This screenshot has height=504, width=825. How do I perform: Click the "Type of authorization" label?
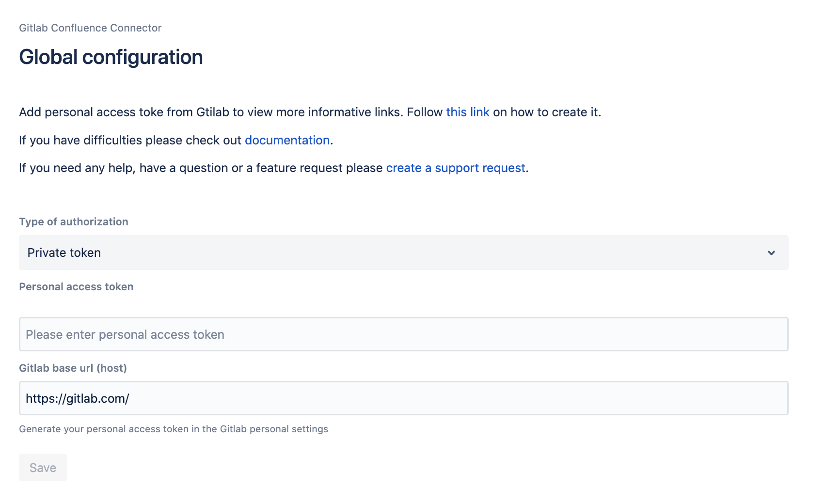coord(74,221)
